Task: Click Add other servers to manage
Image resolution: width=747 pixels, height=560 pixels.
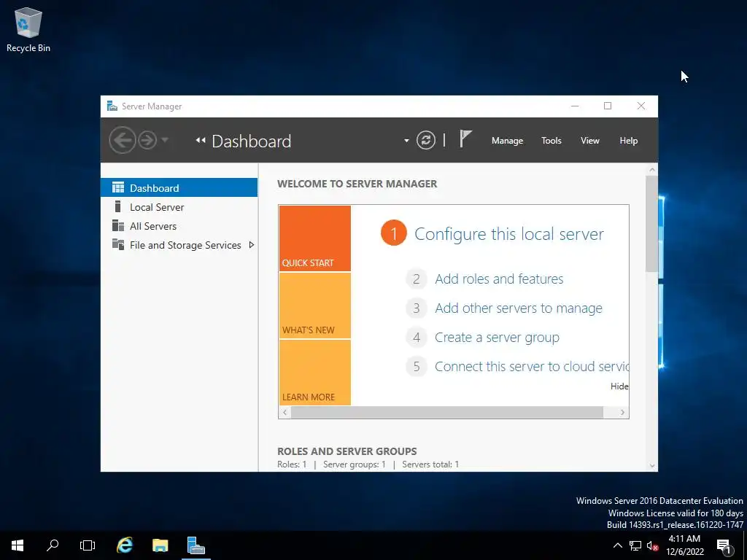Action: [x=519, y=308]
